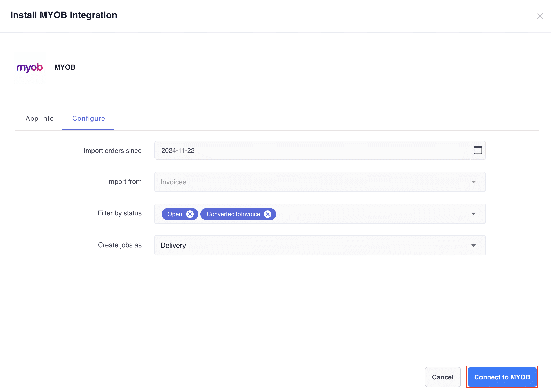Click the Install MYOB Integration title
This screenshot has height=392, width=551.
64,15
